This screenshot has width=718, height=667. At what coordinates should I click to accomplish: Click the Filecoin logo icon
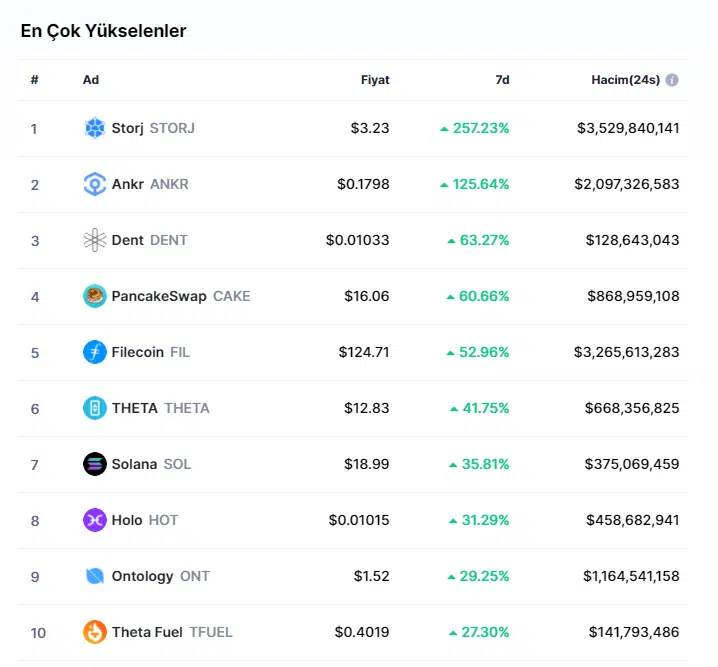tap(95, 352)
